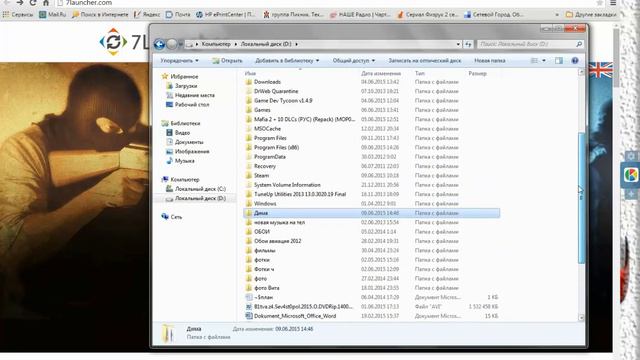The height and width of the screenshot is (360, 640).
Task: Open Explorer help with the question-mark icon
Action: click(x=575, y=60)
